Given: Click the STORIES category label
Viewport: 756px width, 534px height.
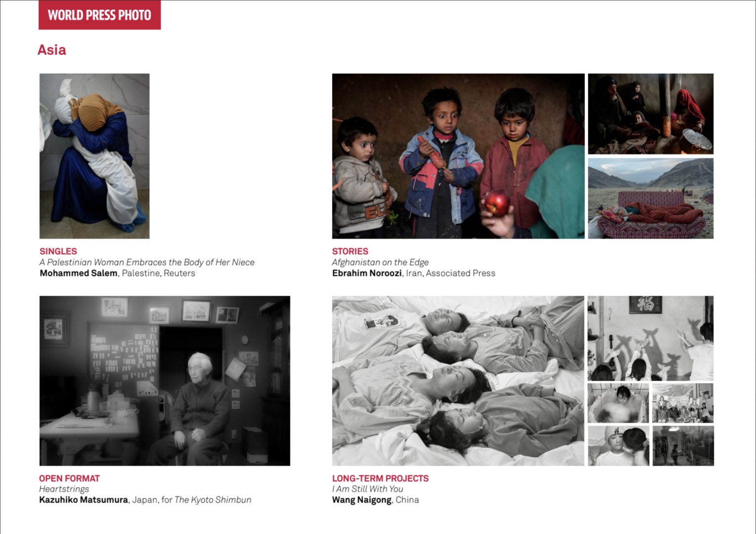Looking at the screenshot, I should click(350, 251).
